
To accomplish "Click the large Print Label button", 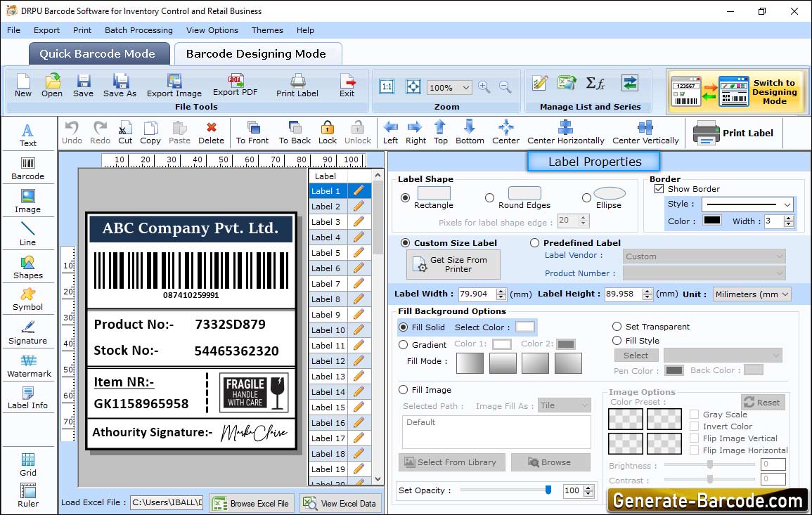I will (733, 133).
